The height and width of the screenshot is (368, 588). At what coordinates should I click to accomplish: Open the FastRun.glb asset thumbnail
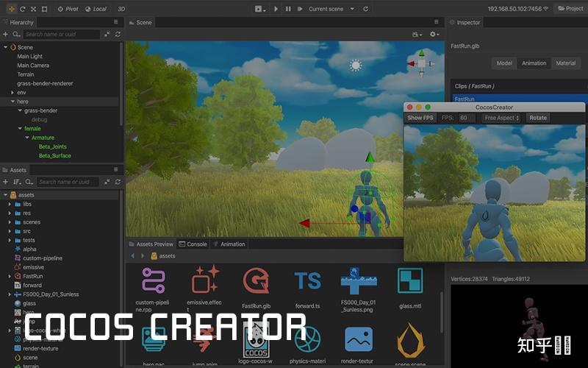point(256,280)
